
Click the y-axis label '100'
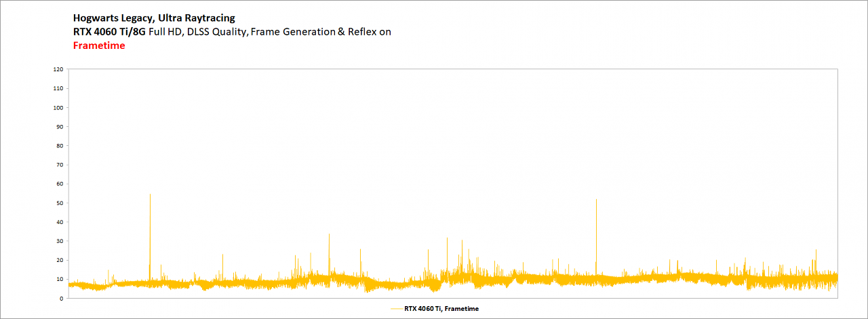pyautogui.click(x=58, y=107)
